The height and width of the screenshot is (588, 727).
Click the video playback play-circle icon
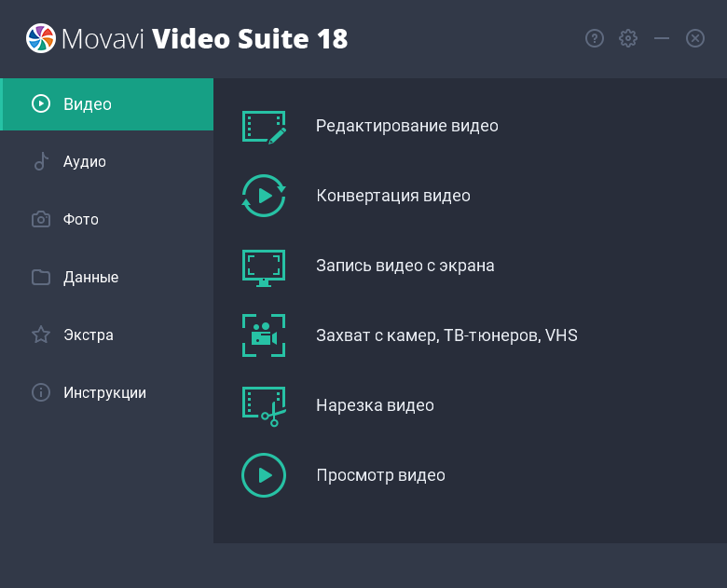(264, 475)
